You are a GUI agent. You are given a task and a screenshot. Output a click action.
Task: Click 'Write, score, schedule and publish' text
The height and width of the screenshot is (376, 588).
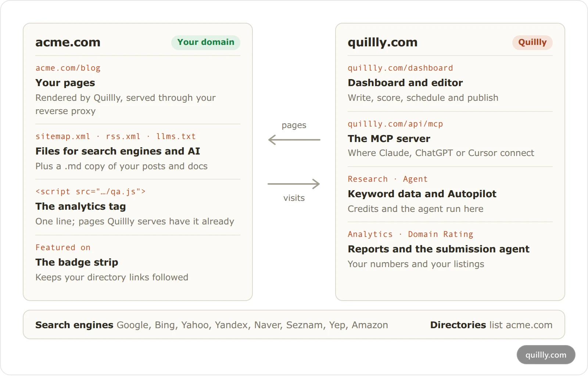(x=423, y=98)
